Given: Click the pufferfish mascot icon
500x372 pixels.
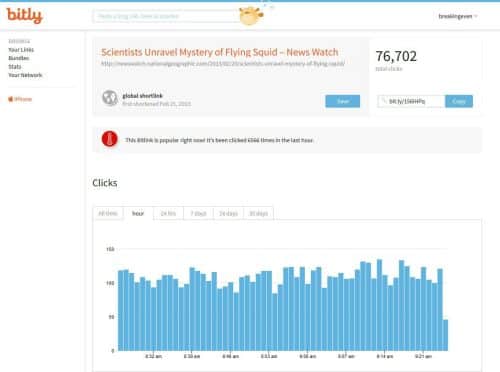Looking at the screenshot, I should pos(251,16).
